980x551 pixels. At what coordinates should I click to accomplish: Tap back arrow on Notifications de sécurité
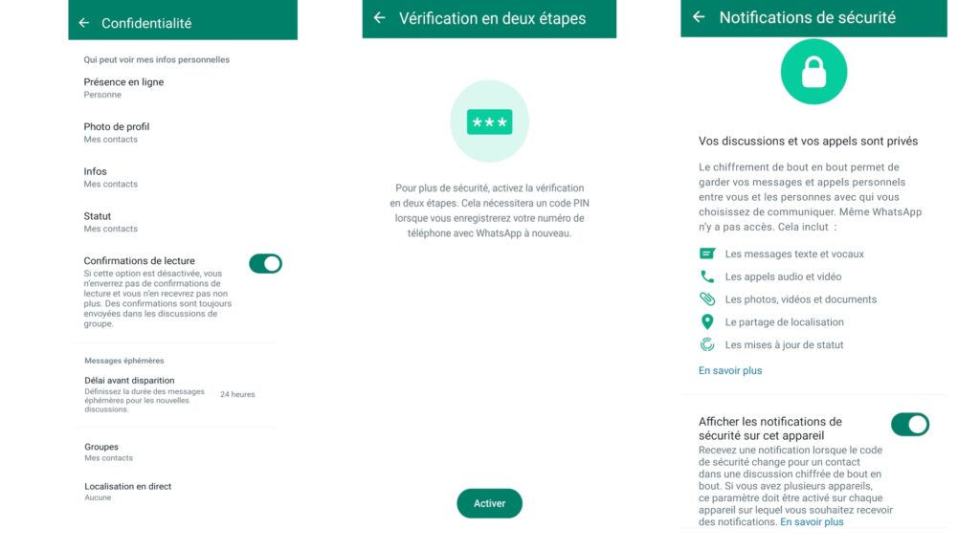tap(699, 17)
